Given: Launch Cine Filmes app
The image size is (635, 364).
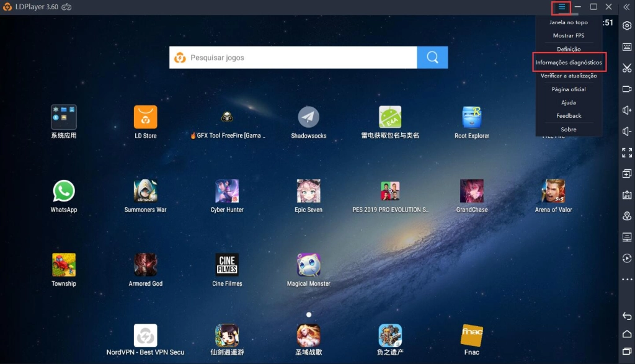Looking at the screenshot, I should tap(227, 270).
